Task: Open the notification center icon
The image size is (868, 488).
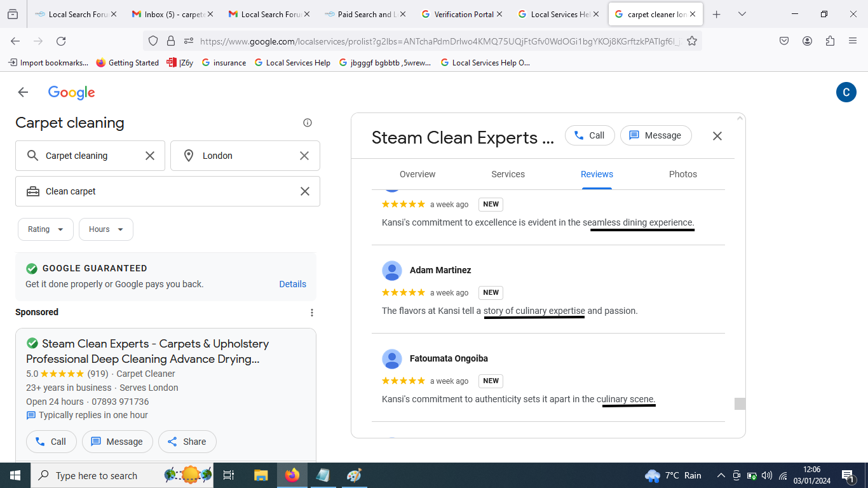Action: click(848, 475)
